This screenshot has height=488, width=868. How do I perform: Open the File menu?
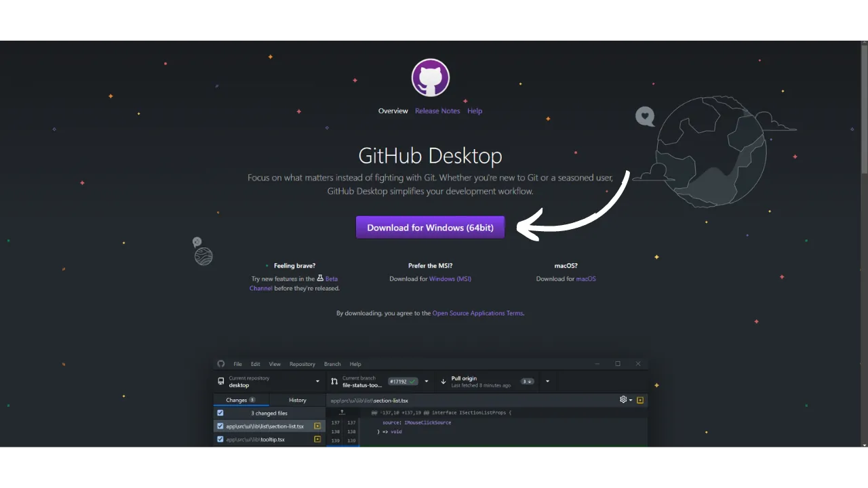tap(238, 364)
